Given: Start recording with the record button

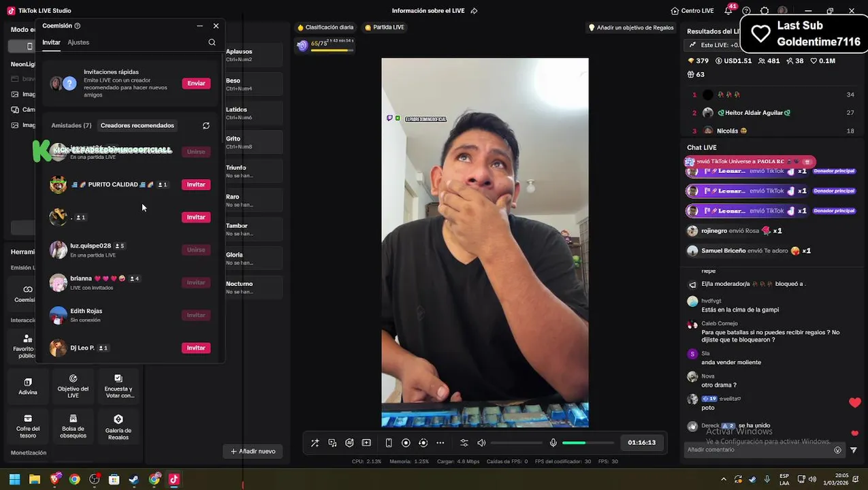Looking at the screenshot, I should [406, 442].
